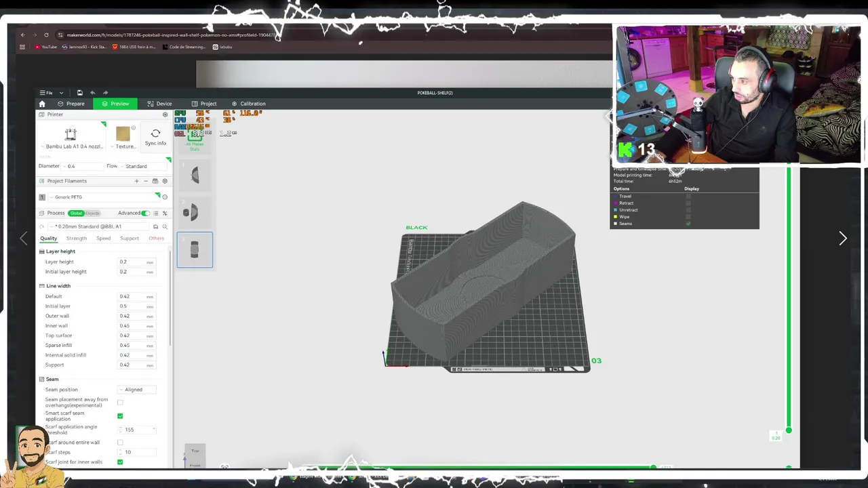Image resolution: width=868 pixels, height=488 pixels.
Task: Open the process settings list icon
Action: click(x=156, y=213)
